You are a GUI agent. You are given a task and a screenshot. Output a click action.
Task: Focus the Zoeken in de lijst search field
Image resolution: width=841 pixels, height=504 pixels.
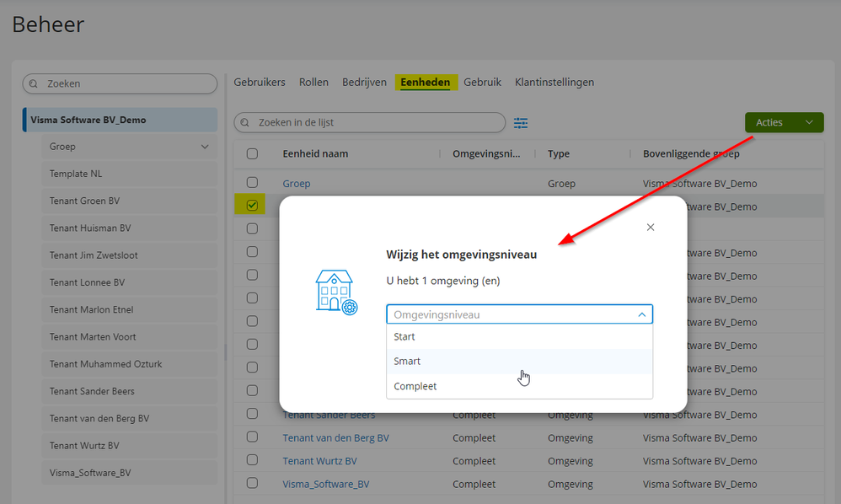370,122
